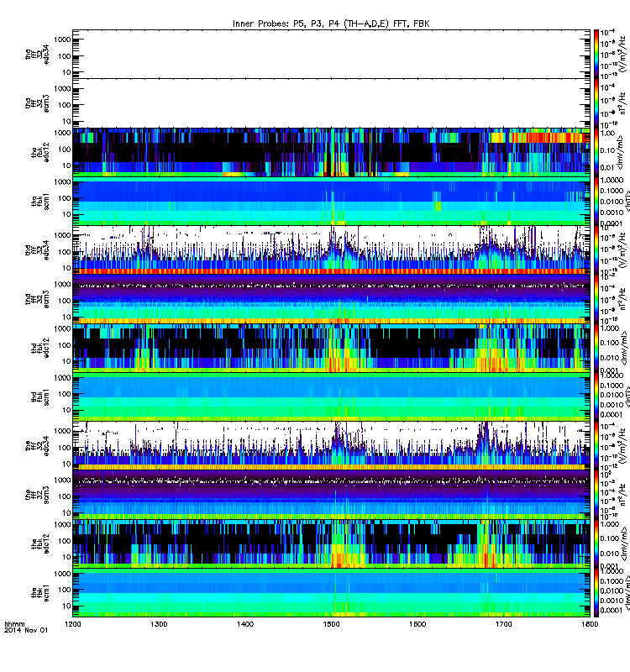Image resolution: width=630 pixels, height=672 pixels.
Task: Click the color bar beside the thd fbk edc12 panel
Action: click(596, 348)
